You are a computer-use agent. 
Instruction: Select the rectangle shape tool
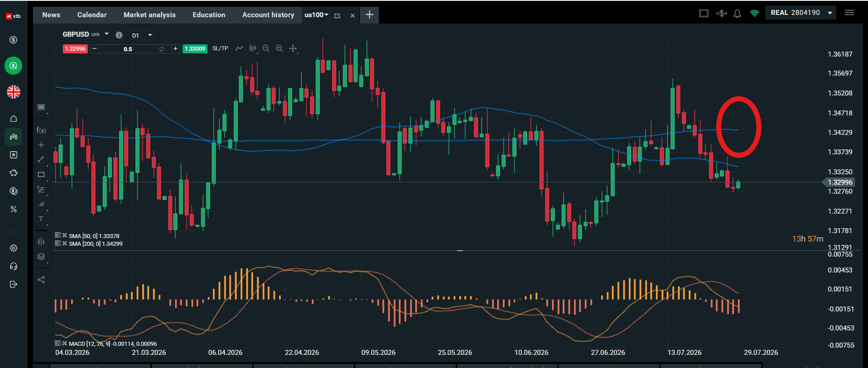[41, 174]
